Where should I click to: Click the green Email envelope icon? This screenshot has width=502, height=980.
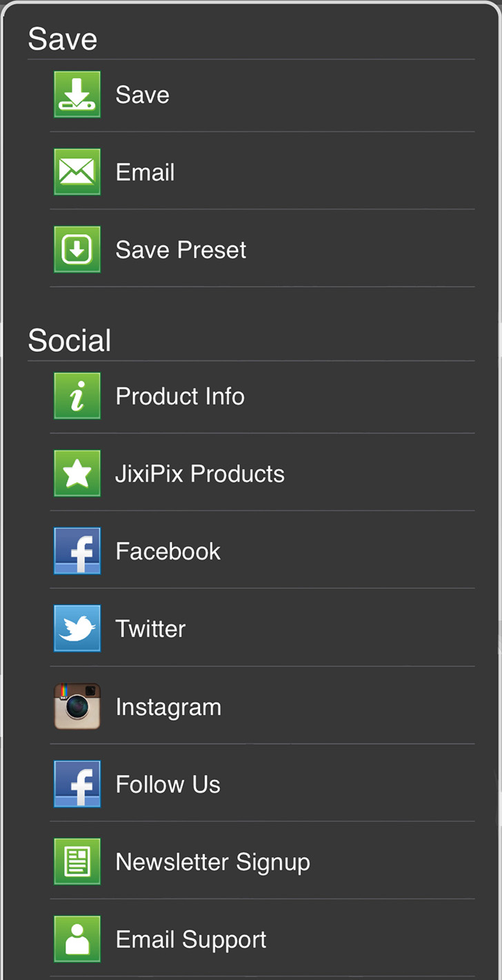77,172
